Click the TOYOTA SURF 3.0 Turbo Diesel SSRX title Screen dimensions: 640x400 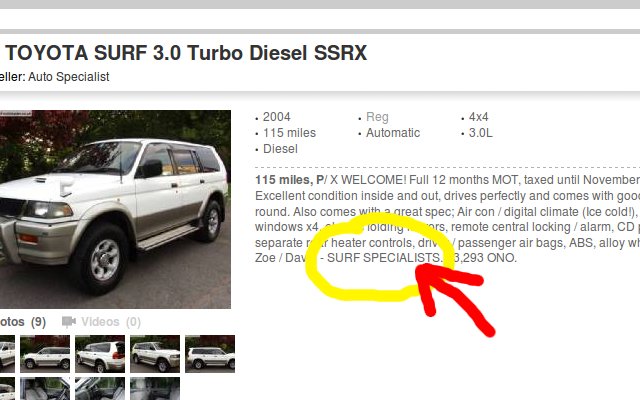[x=186, y=53]
